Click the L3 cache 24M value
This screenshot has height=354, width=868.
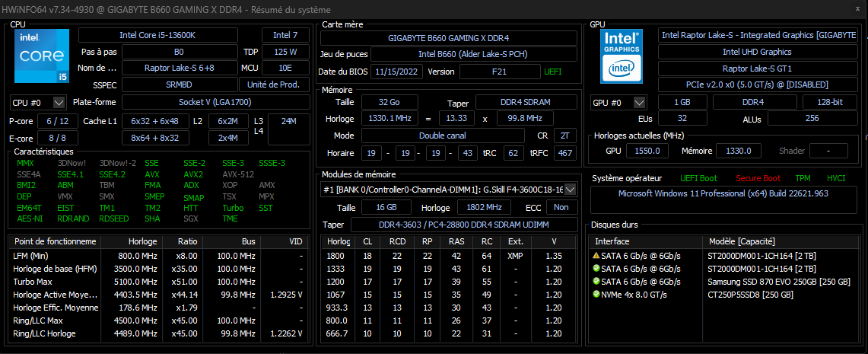289,129
